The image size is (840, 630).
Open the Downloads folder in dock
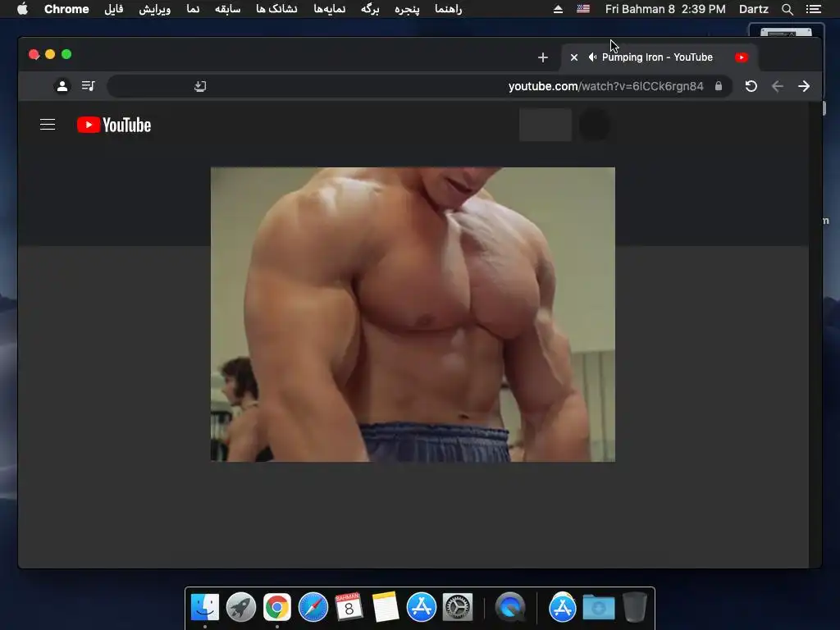pos(598,607)
